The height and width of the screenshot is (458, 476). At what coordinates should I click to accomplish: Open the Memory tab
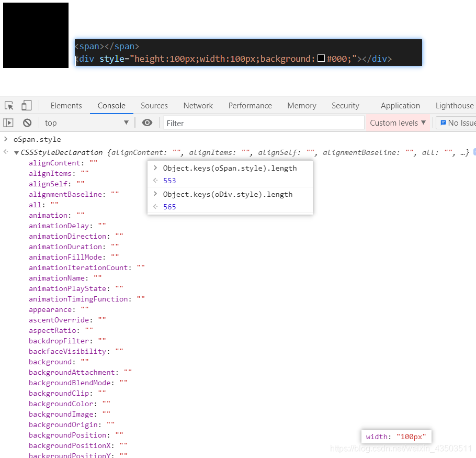[x=302, y=105]
